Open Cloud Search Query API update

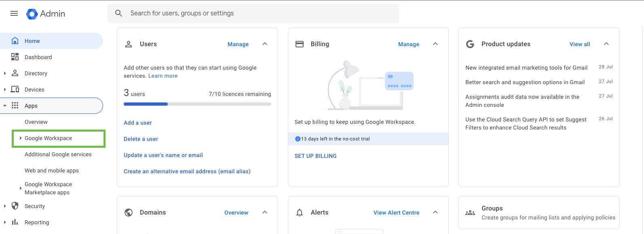526,123
